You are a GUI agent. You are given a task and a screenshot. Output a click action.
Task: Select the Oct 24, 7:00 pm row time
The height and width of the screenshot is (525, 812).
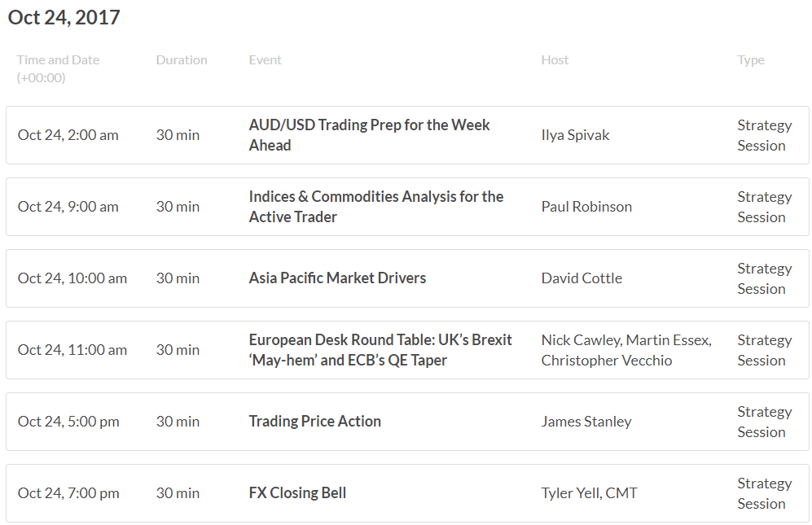point(68,493)
